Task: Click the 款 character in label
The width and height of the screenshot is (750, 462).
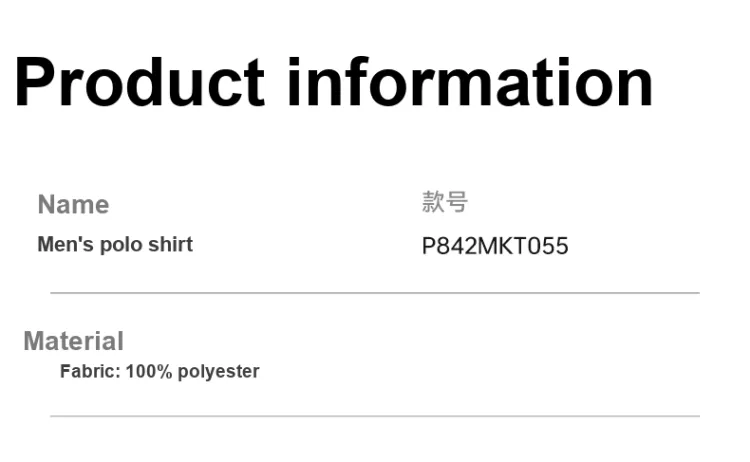Action: [433, 202]
